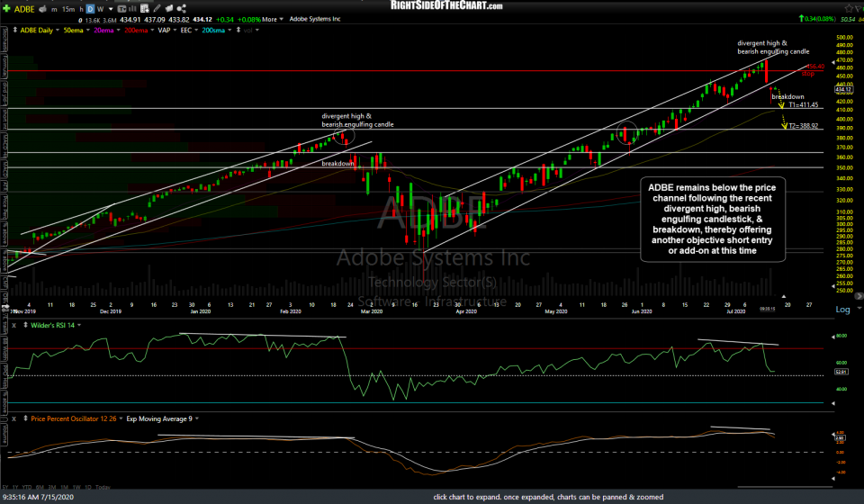
Task: Select the 3M time range
Action: [52, 488]
